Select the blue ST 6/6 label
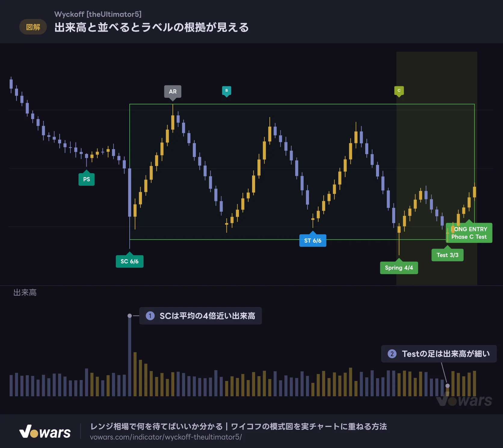This screenshot has width=503, height=448. click(x=313, y=241)
